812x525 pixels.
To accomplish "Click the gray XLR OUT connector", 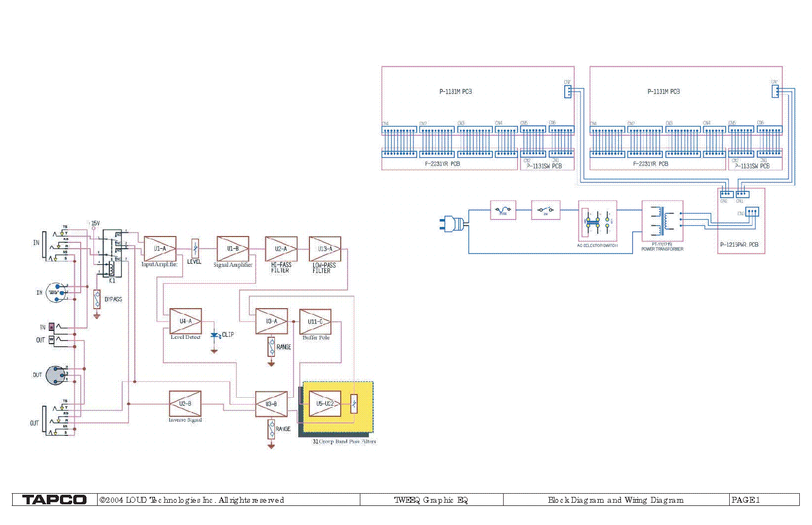I will coord(55,375).
